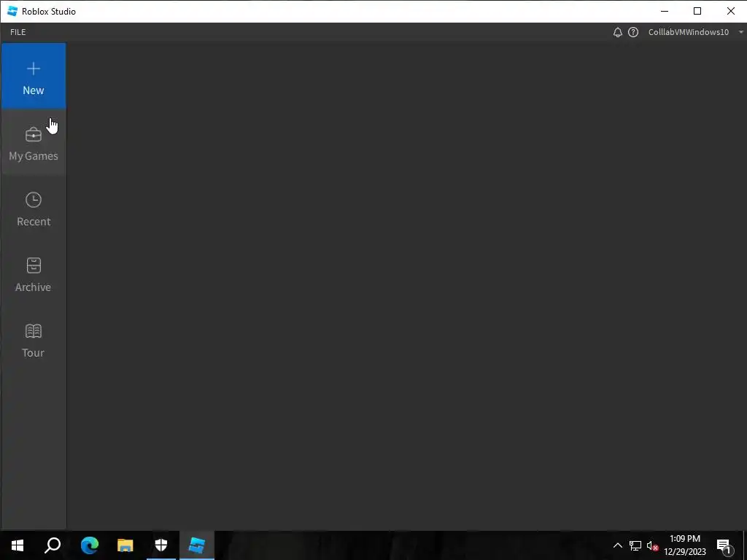Show hidden system tray icons
This screenshot has width=747, height=560.
[617, 545]
